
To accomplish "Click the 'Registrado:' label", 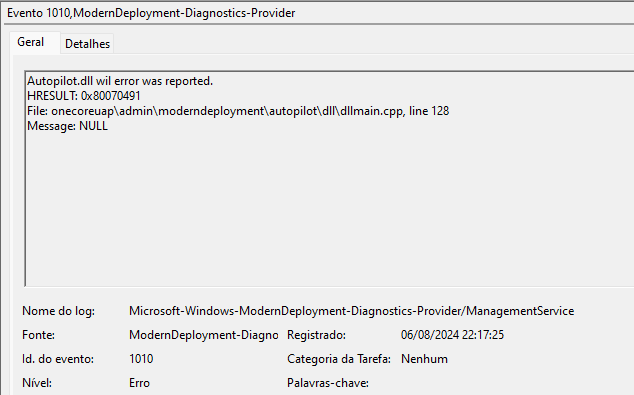I will point(316,335).
